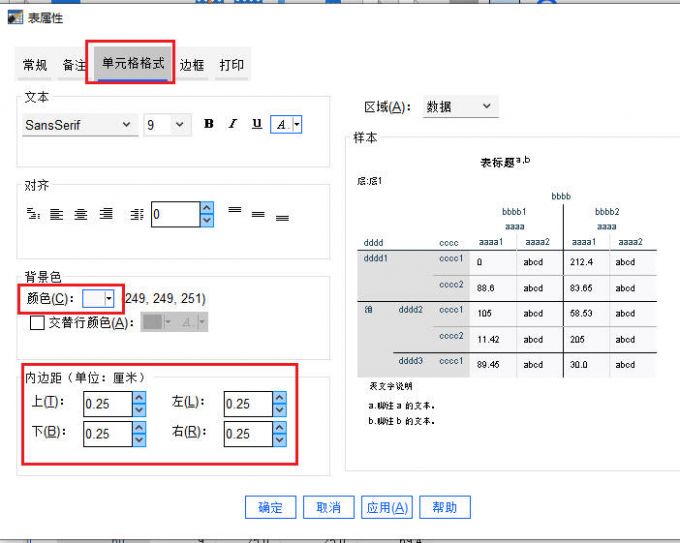Screen dimensions: 680x543
Task: Decrease right margin 右 value
Action: click(x=280, y=440)
